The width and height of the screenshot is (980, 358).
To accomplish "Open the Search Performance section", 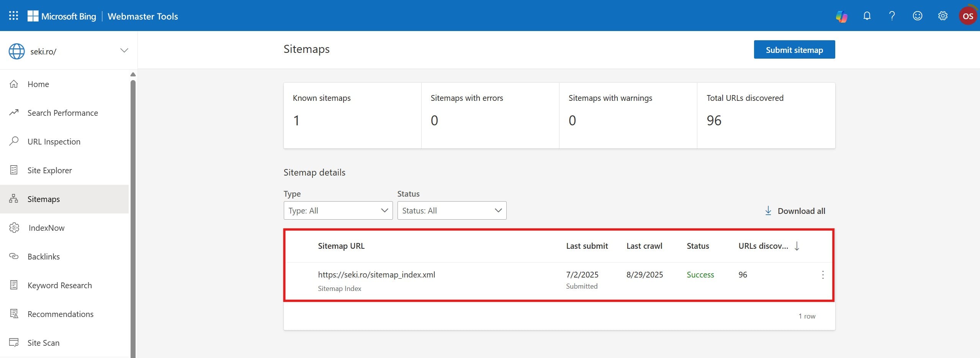I will click(x=62, y=113).
